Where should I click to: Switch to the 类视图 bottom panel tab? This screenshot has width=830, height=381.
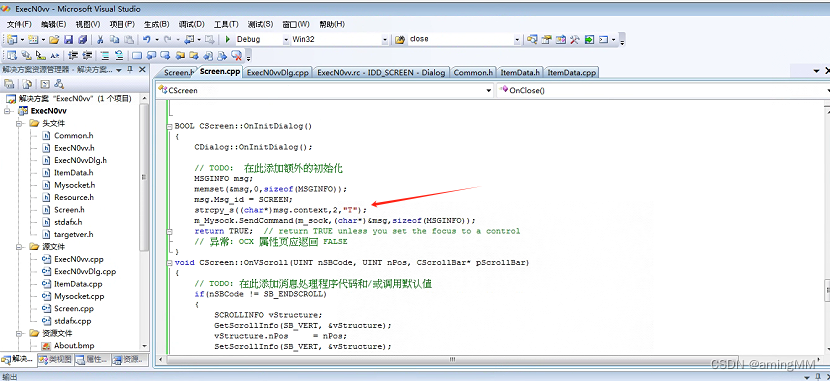point(56,359)
